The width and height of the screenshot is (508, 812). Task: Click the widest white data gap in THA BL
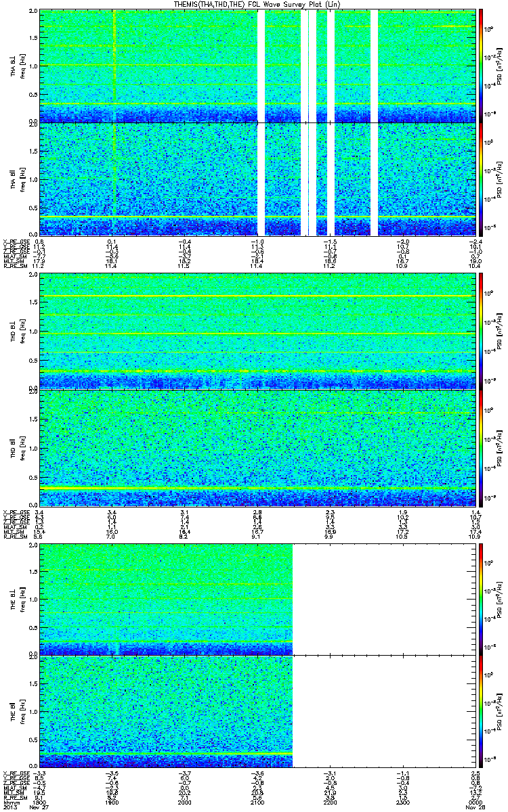[312, 66]
